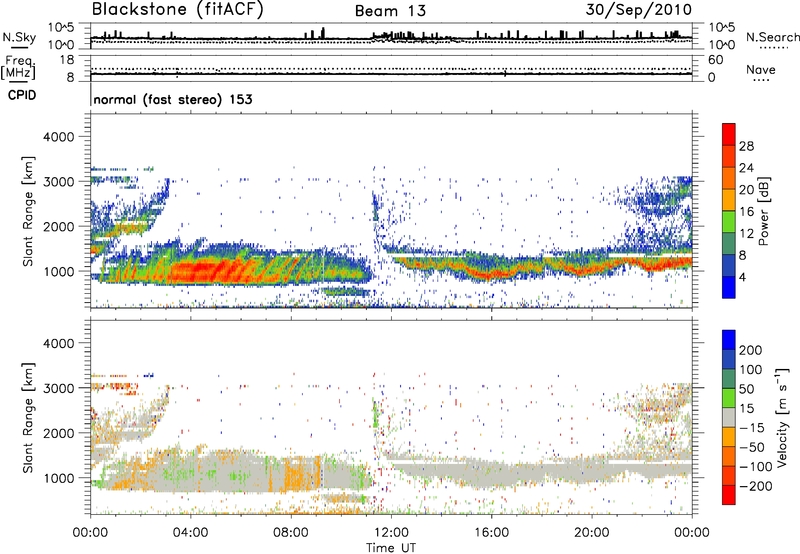The height and width of the screenshot is (554, 800).
Task: Pick the blue top segment of Velocity colorbar
Action: [729, 340]
